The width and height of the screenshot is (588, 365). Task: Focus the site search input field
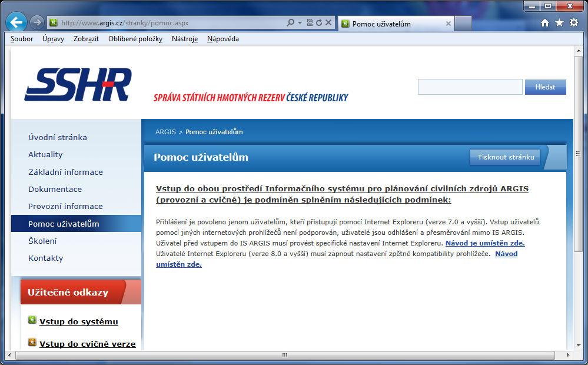(x=470, y=87)
